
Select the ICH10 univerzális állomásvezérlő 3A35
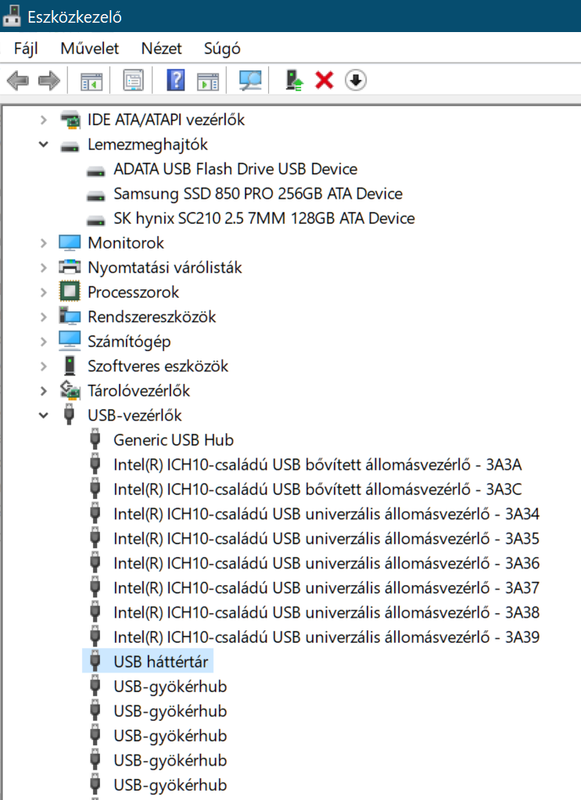pyautogui.click(x=326, y=538)
